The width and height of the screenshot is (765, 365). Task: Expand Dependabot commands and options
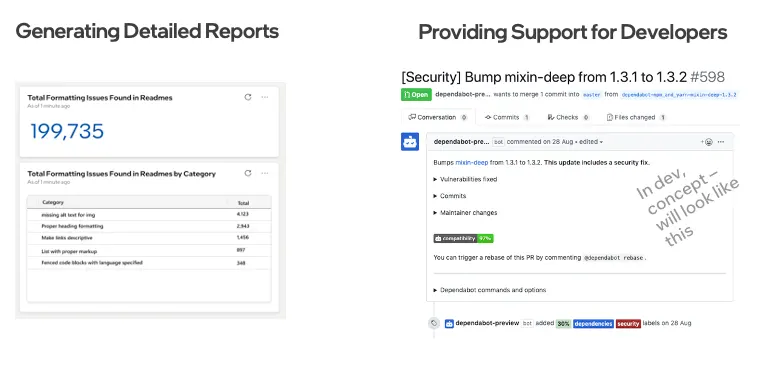pyautogui.click(x=489, y=290)
